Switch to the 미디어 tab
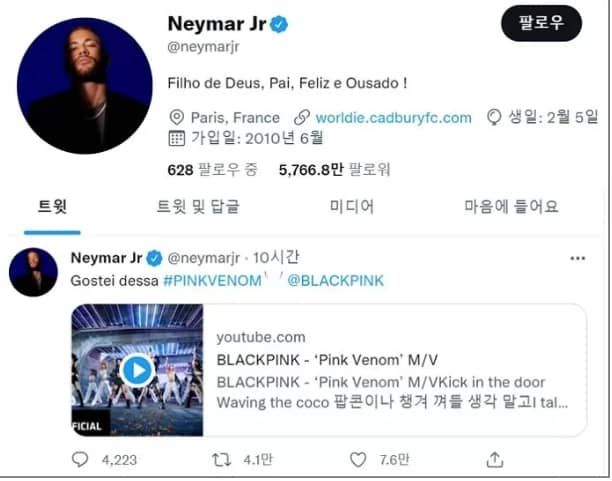Image resolution: width=612 pixels, height=481 pixels. [x=352, y=207]
